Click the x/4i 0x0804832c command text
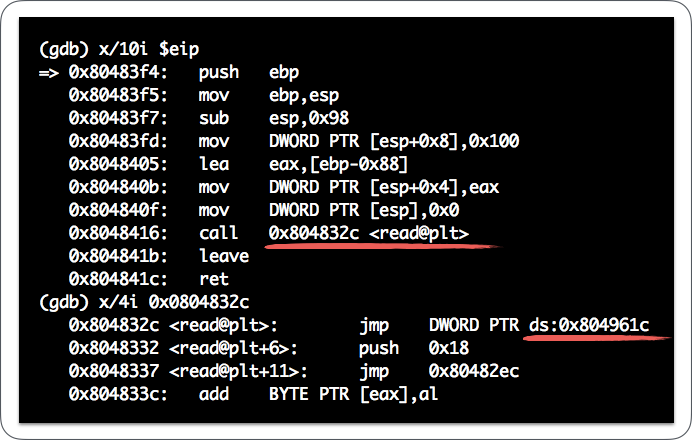This screenshot has width=692, height=440. (172, 302)
